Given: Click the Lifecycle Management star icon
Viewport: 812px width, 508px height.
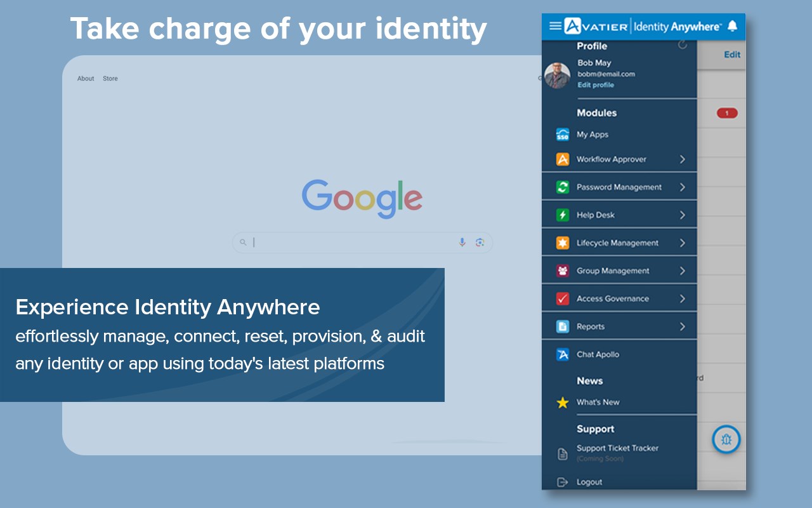Looking at the screenshot, I should click(563, 243).
